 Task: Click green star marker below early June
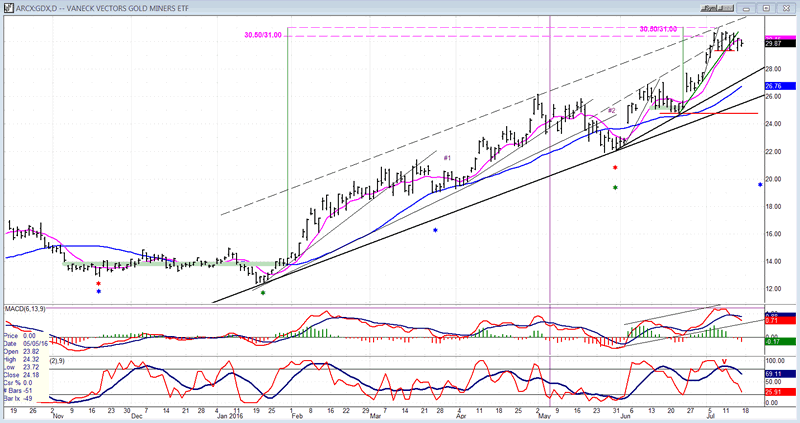tap(615, 188)
